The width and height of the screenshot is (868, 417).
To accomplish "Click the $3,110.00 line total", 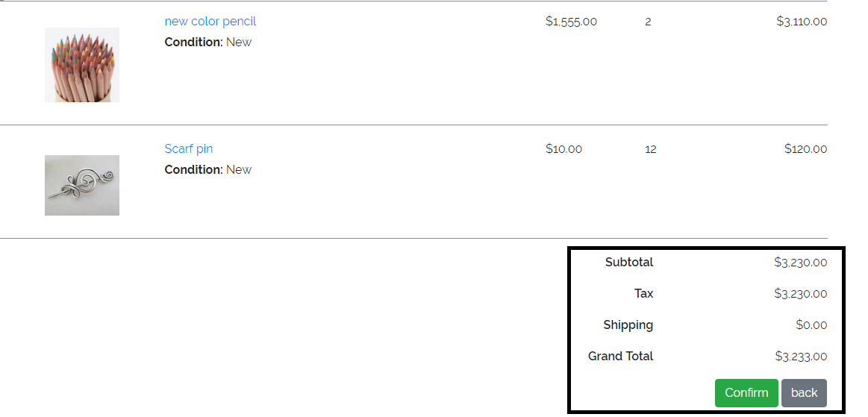I will 802,22.
